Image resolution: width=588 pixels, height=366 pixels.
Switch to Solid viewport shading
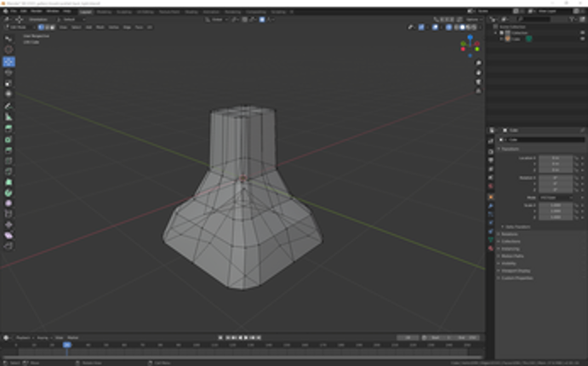(x=462, y=27)
